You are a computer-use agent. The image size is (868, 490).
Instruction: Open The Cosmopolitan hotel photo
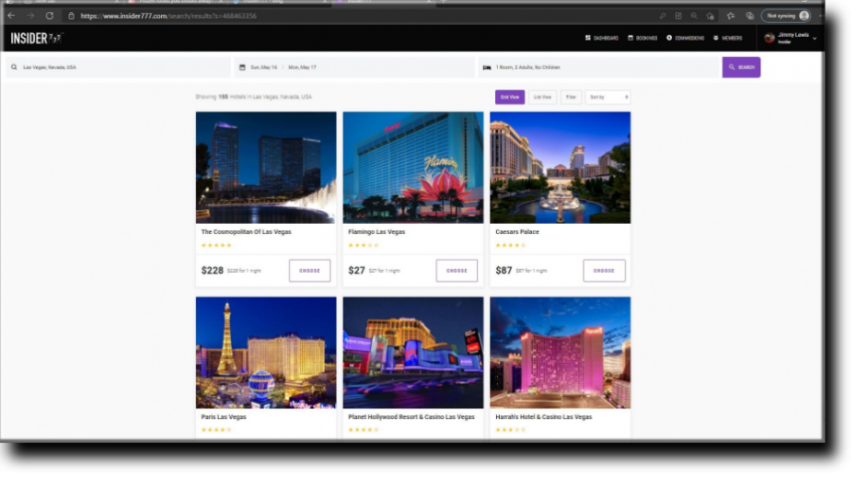[266, 168]
